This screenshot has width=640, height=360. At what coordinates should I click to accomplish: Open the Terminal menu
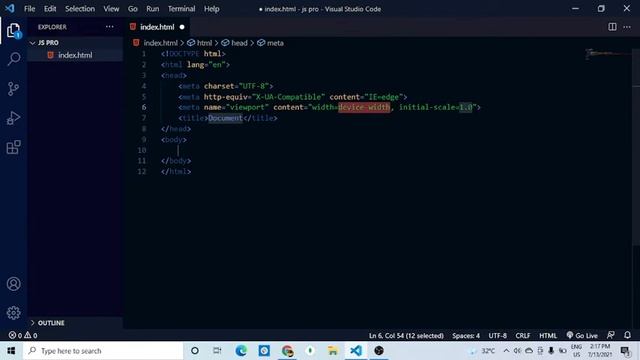(181, 9)
